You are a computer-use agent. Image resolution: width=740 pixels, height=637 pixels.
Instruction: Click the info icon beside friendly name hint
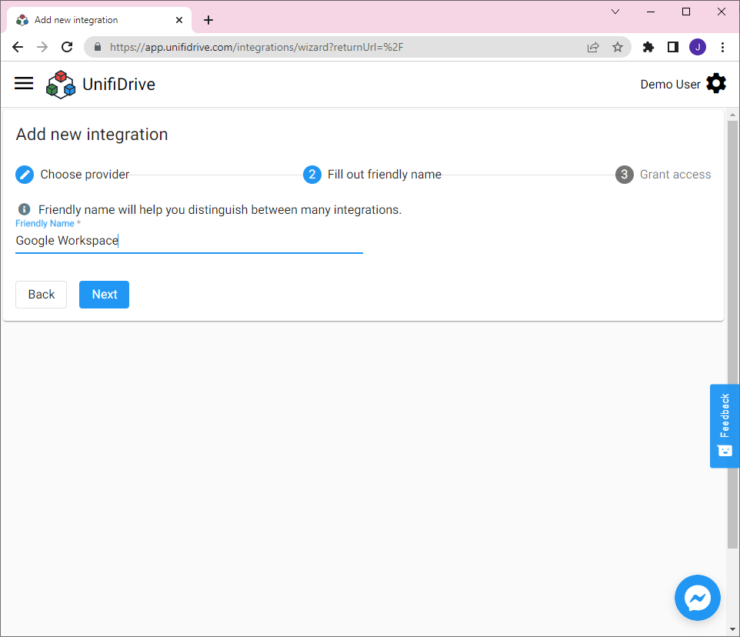click(24, 209)
